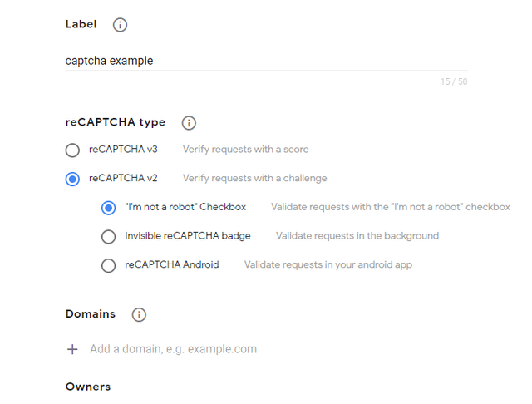
Task: Click "Validate requests in your android app" text
Action: click(x=328, y=264)
